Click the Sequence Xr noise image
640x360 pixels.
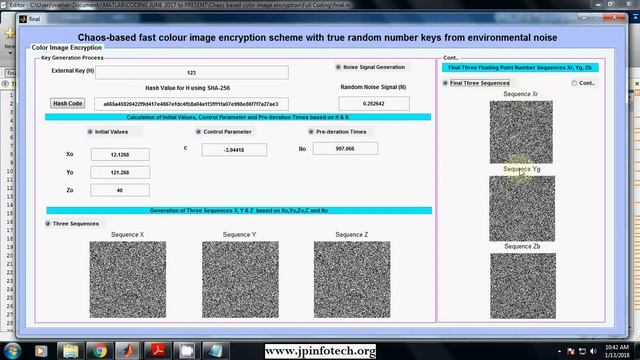pos(521,132)
